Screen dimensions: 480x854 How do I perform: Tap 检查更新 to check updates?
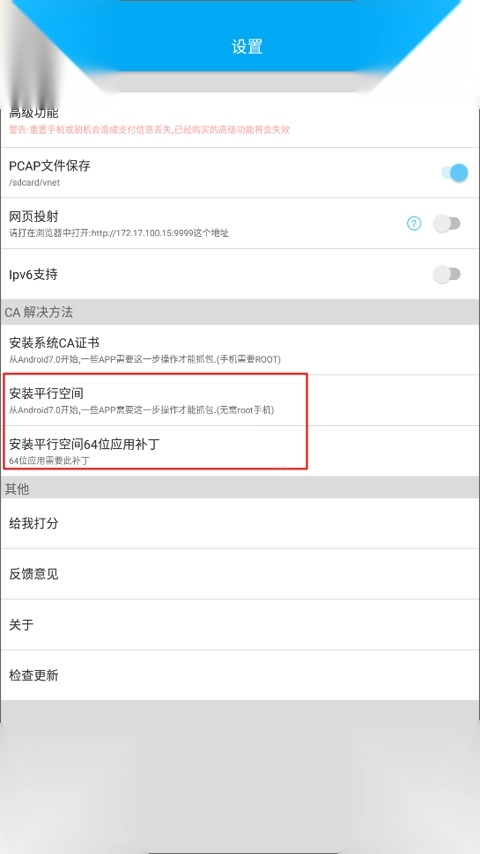240,675
